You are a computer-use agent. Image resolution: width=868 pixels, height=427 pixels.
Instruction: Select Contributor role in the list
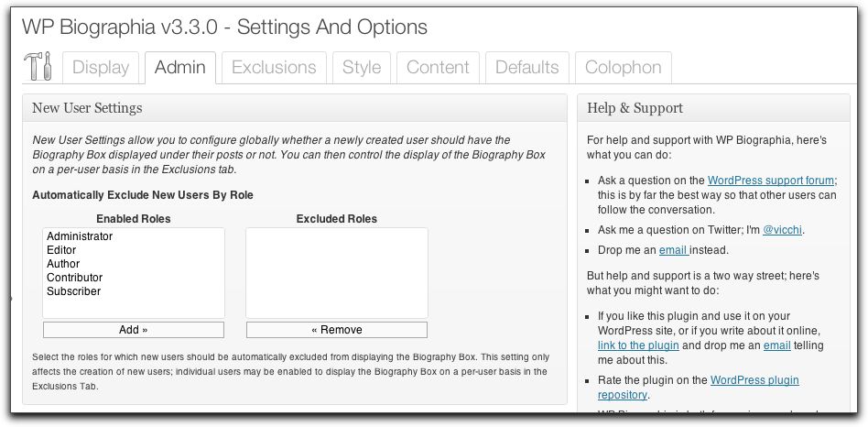(x=74, y=278)
